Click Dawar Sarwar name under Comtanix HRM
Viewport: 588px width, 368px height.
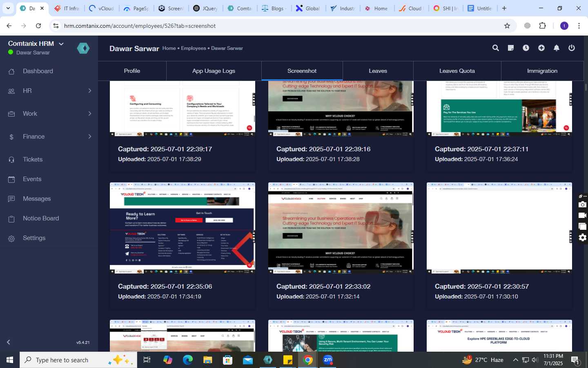[x=33, y=52]
